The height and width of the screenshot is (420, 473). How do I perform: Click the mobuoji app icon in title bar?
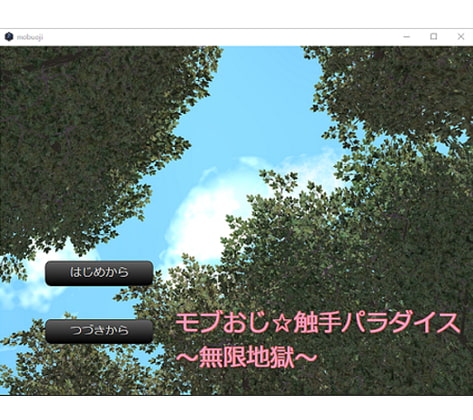coord(9,37)
